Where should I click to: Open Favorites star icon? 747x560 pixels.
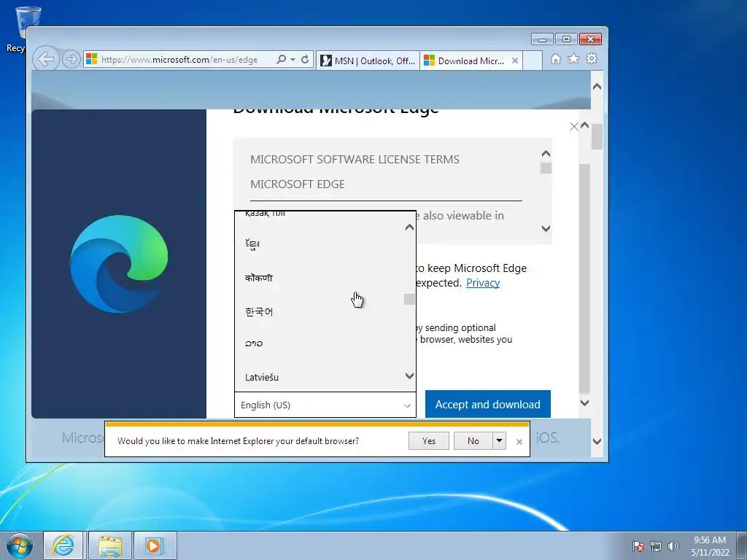tap(573, 59)
